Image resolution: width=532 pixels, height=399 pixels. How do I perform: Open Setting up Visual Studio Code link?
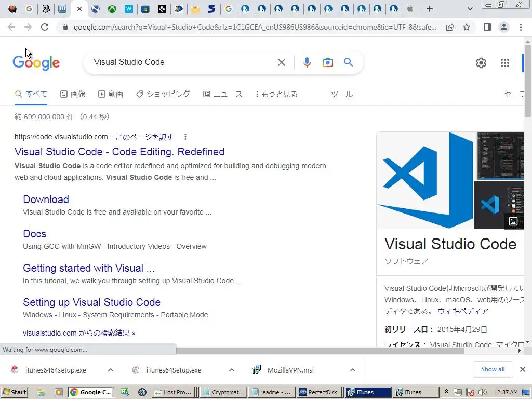(91, 302)
